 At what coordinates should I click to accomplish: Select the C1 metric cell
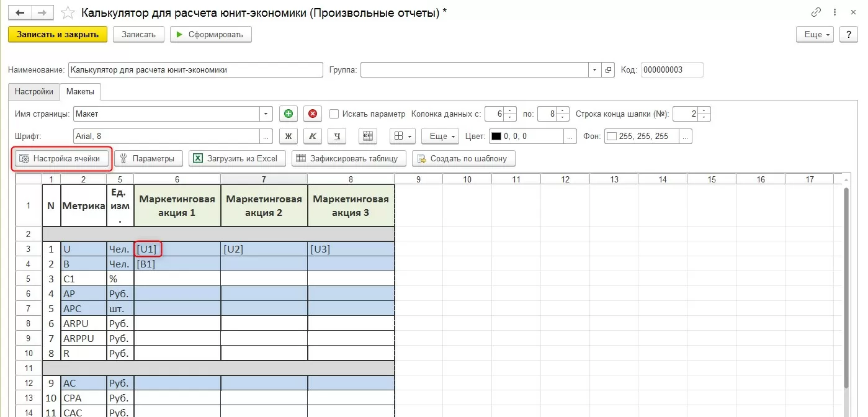83,279
